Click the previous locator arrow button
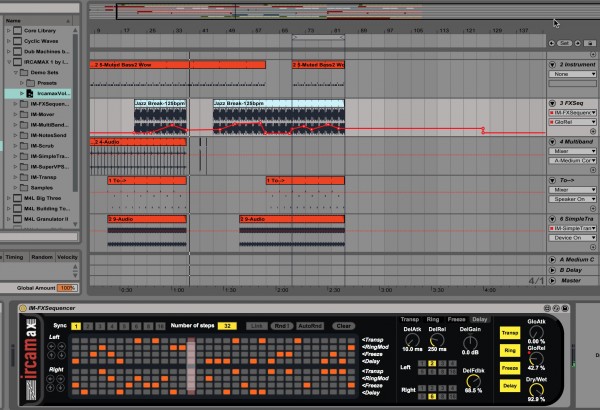This screenshot has height=410, width=600. tap(551, 43)
